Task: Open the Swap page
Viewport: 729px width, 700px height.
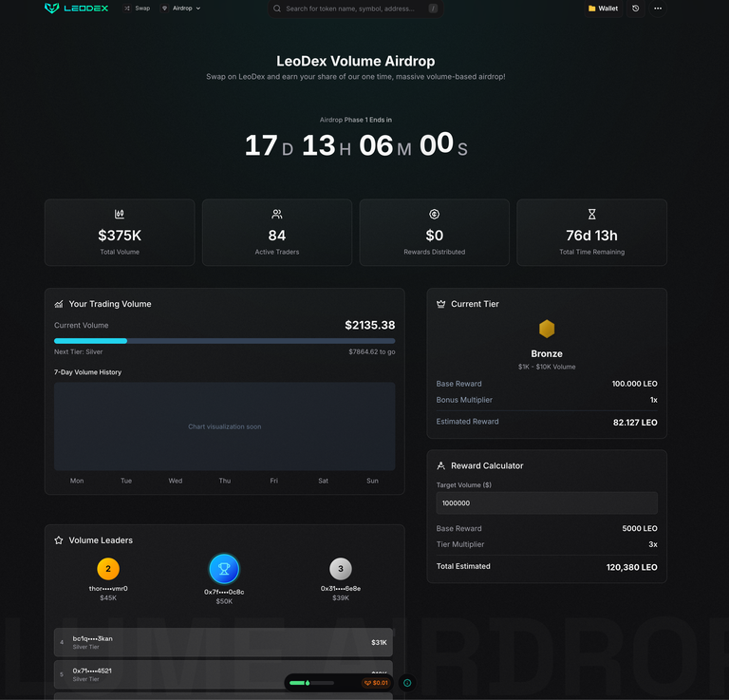Action: click(x=137, y=9)
